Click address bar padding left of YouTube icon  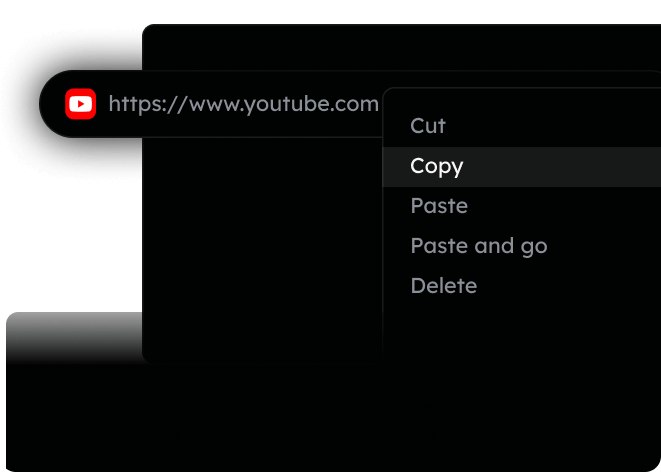click(53, 104)
